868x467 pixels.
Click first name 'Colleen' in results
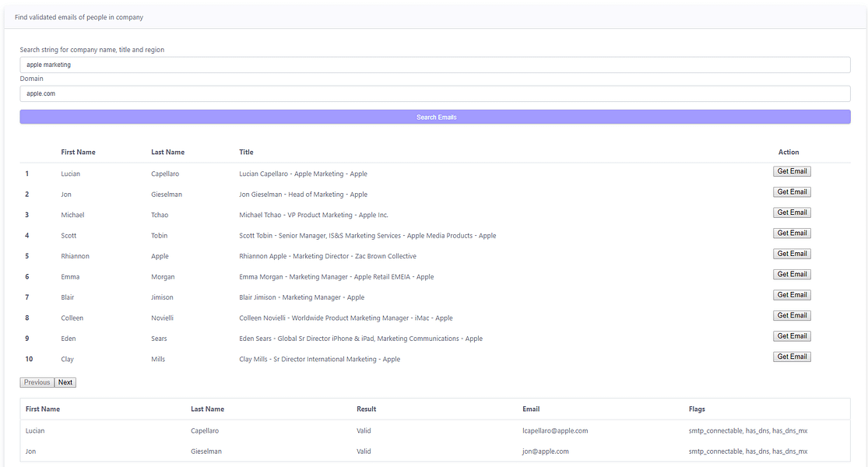tap(72, 318)
